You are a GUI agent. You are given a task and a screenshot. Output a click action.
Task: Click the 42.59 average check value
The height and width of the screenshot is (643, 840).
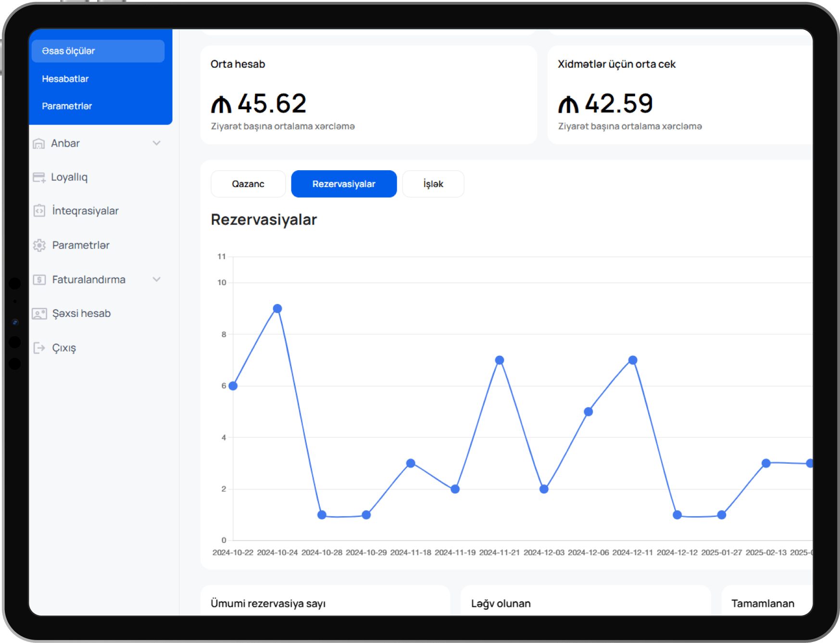click(619, 103)
